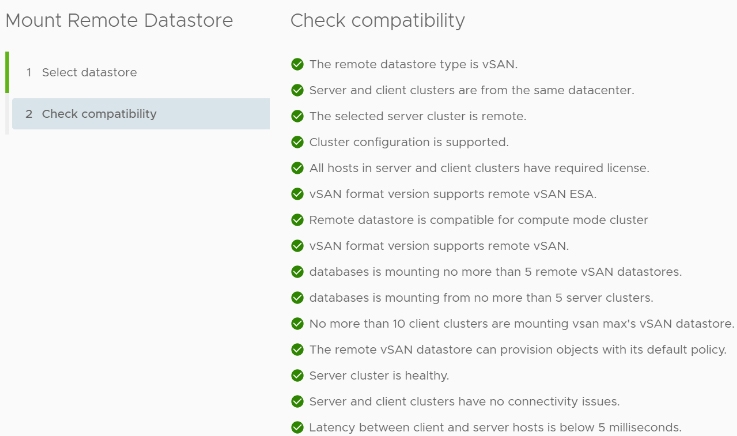737x436 pixels.
Task: Click the vSAN format supports remote vSAN text
Action: pyautogui.click(x=439, y=246)
